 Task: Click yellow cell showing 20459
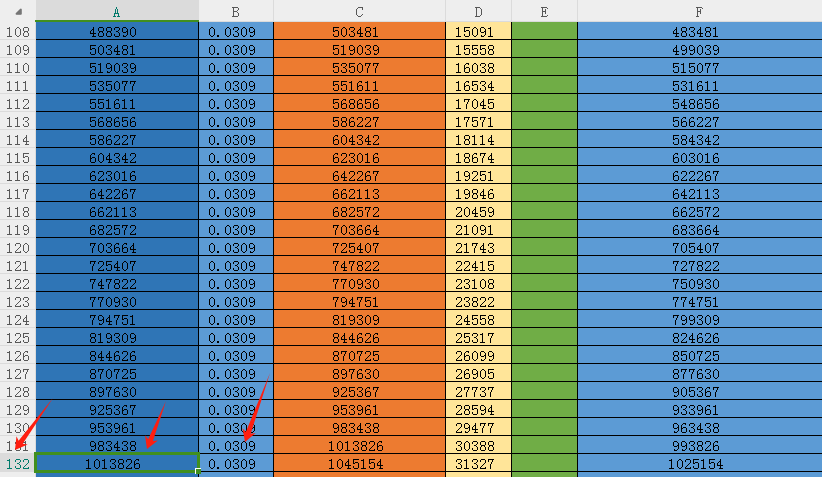coord(478,212)
